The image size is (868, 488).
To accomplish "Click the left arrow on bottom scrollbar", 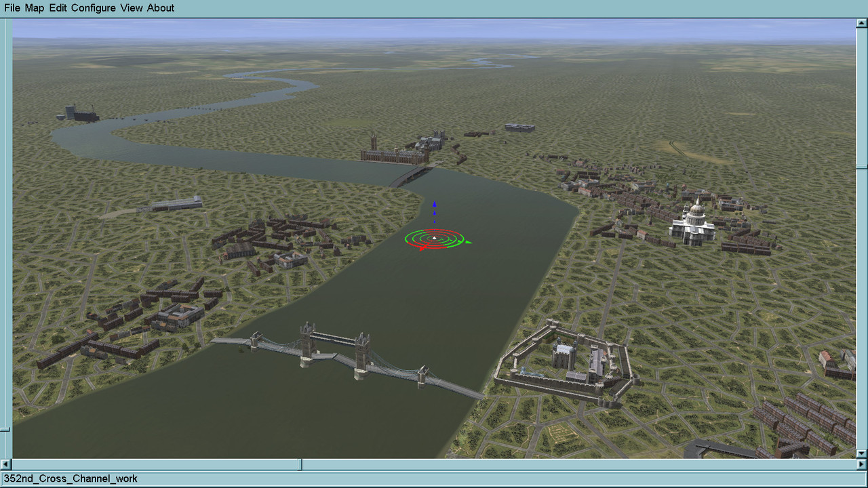I will click(x=7, y=464).
